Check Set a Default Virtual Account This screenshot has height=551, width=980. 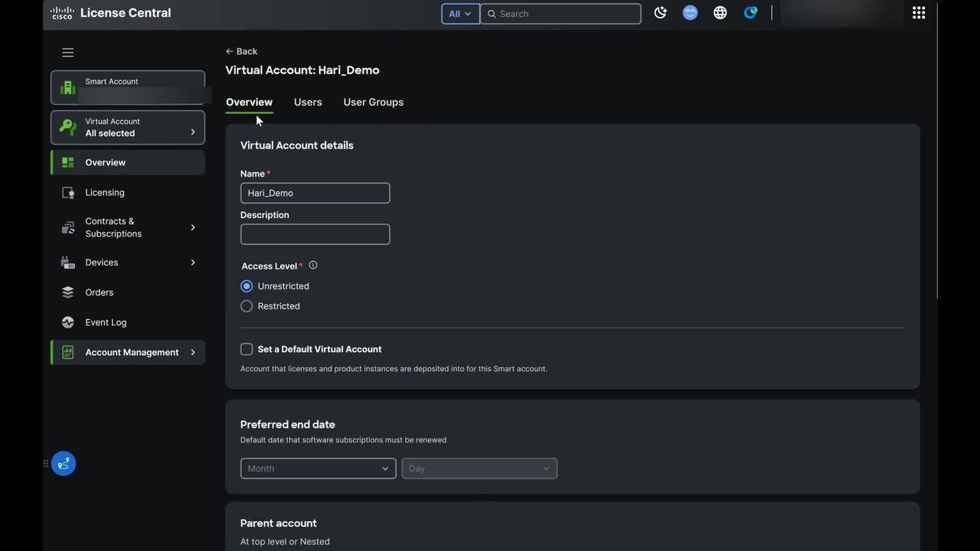(247, 349)
